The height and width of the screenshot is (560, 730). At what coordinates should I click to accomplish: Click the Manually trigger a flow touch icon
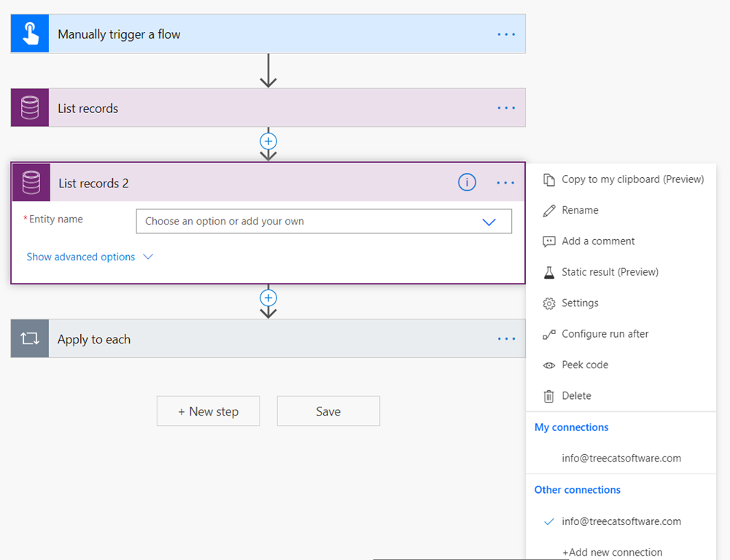[30, 34]
